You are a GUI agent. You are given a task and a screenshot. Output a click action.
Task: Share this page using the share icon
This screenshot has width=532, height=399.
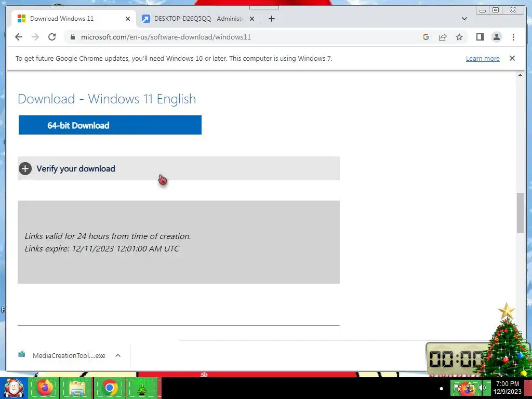[443, 37]
